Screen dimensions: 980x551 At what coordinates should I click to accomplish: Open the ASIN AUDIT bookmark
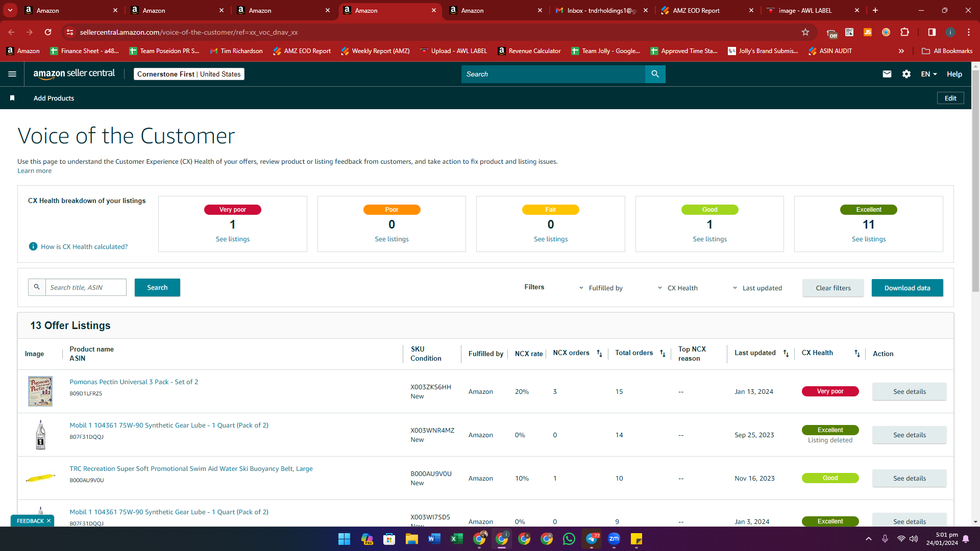click(830, 51)
